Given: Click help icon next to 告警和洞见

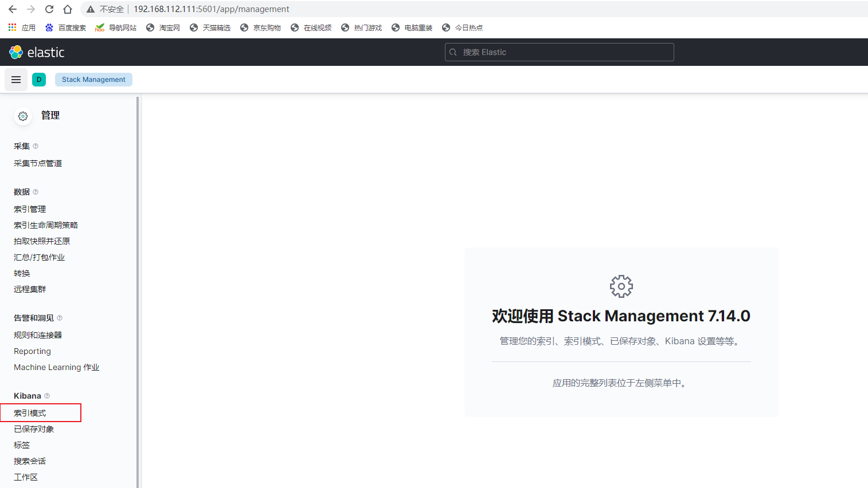Looking at the screenshot, I should tap(60, 318).
